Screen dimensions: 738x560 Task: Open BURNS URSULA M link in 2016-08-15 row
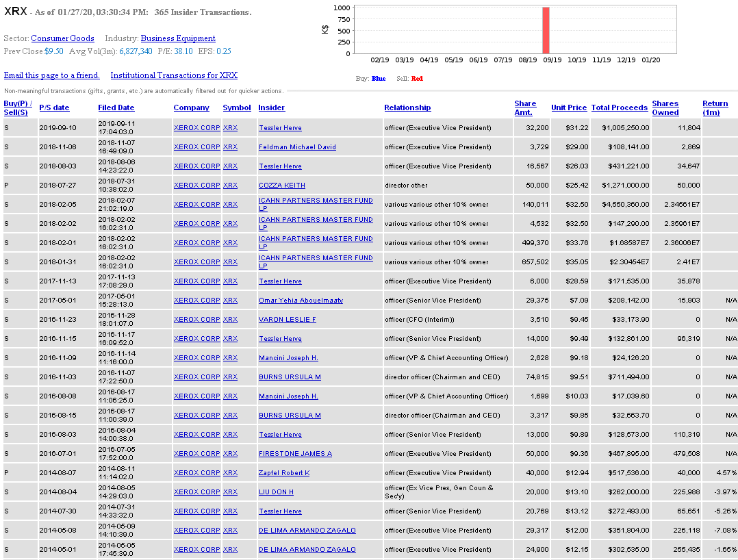290,416
